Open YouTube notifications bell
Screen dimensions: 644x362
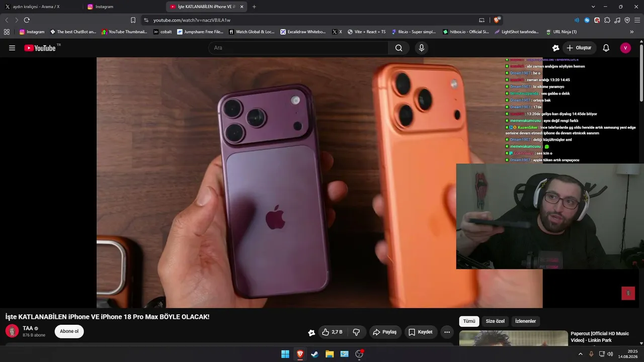coord(606,48)
